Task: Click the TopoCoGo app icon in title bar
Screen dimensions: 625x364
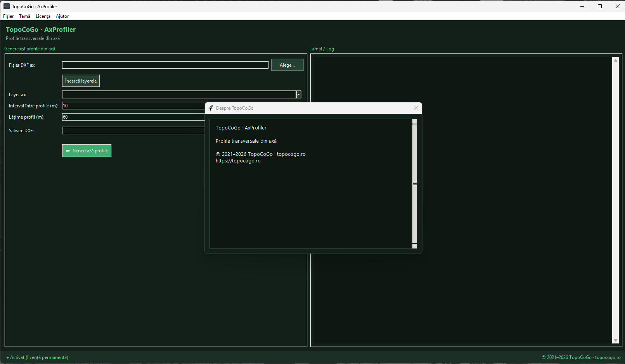Action: pos(7,6)
